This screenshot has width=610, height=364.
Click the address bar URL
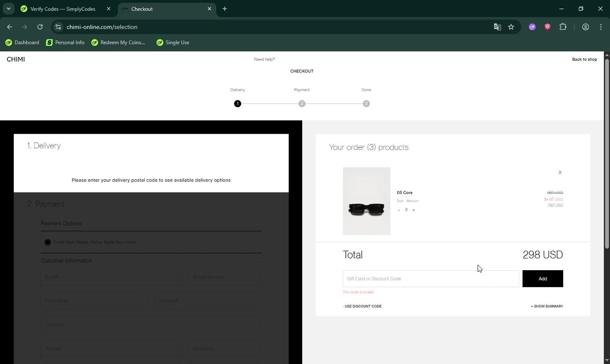coord(102,27)
